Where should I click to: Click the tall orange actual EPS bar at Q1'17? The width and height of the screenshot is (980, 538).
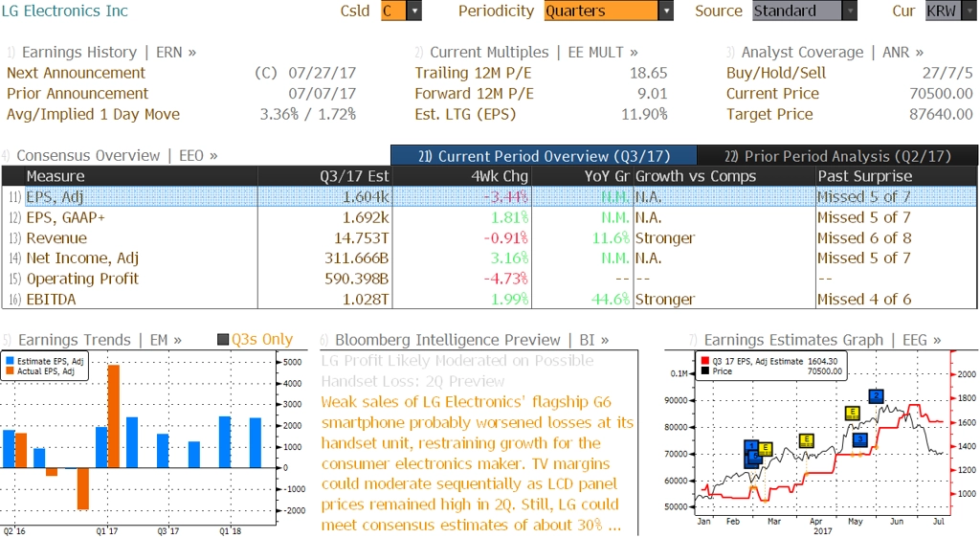(x=114, y=416)
